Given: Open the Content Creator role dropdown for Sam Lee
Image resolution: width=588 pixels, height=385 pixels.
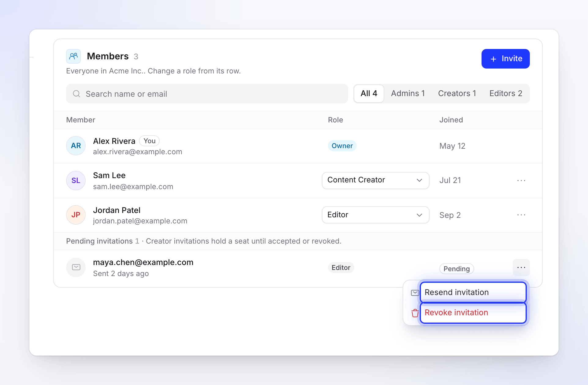Looking at the screenshot, I should coord(375,181).
